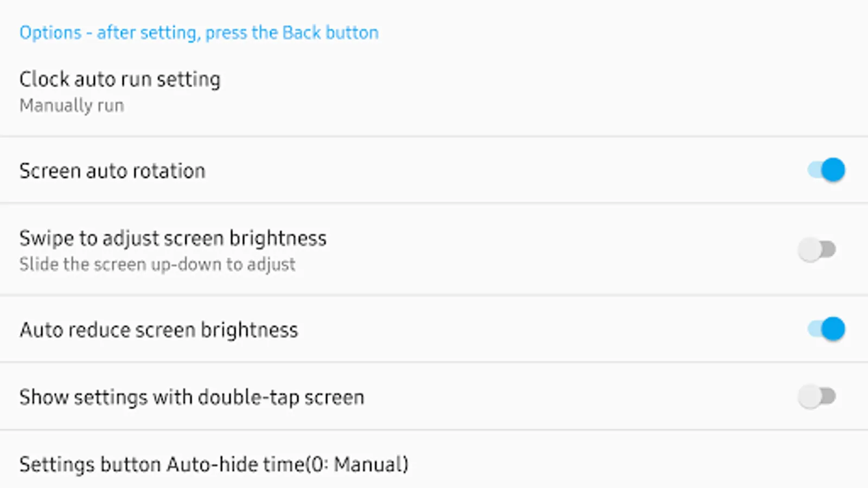The height and width of the screenshot is (488, 868).
Task: Tap the words 'Back button' in header
Action: coord(330,33)
